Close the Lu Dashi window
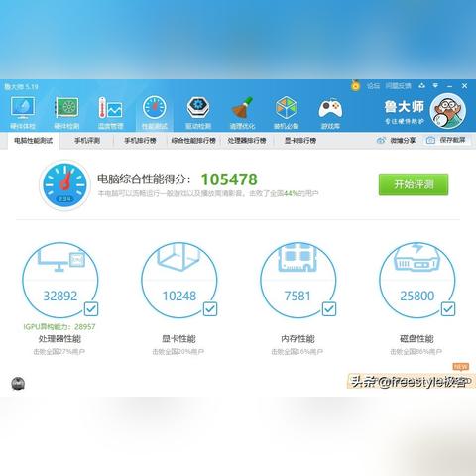Image resolution: width=476 pixels, height=476 pixels. tap(464, 86)
